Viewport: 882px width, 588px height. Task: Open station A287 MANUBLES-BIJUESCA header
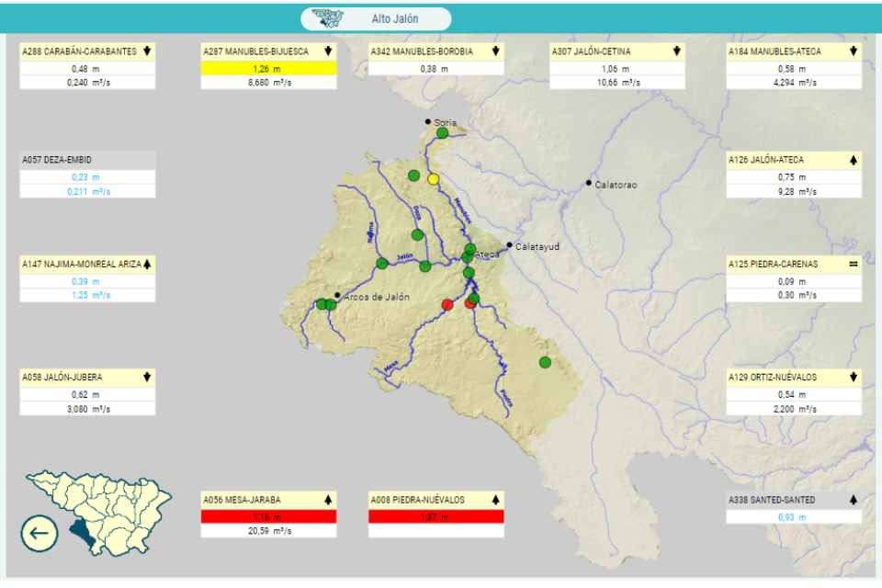point(268,51)
